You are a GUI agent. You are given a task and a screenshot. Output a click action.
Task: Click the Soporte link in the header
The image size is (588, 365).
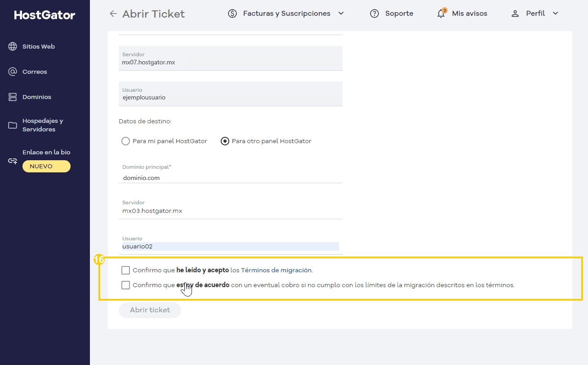(399, 14)
